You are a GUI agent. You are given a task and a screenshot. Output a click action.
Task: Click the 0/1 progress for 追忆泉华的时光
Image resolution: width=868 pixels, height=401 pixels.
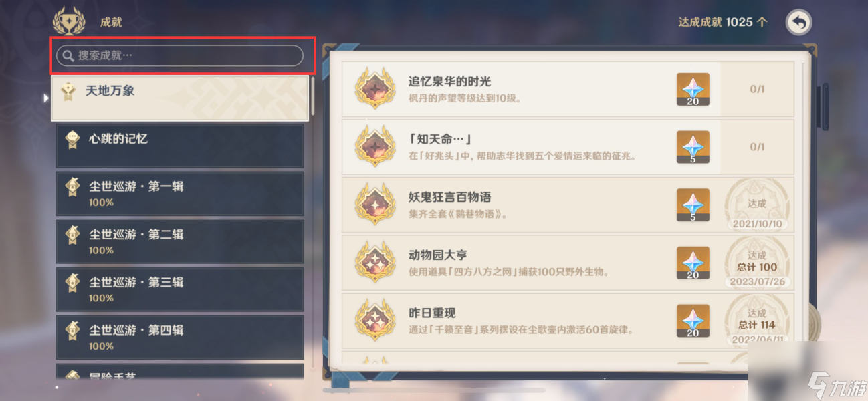click(x=757, y=90)
